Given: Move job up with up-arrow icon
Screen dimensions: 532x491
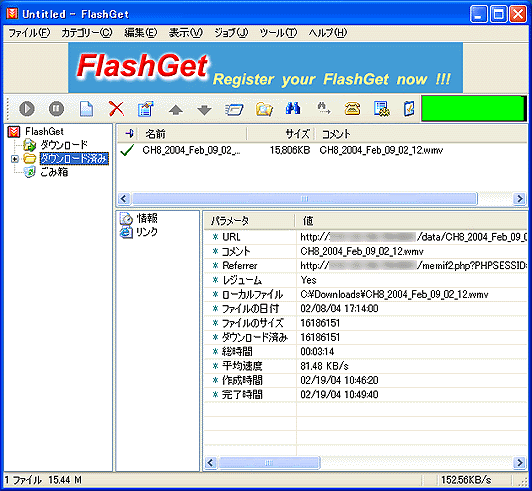Looking at the screenshot, I should tap(176, 110).
